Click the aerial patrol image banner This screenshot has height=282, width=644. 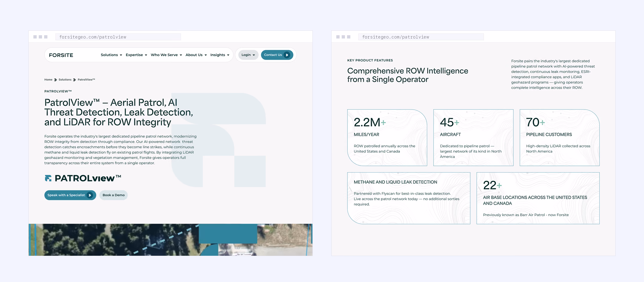tap(171, 240)
